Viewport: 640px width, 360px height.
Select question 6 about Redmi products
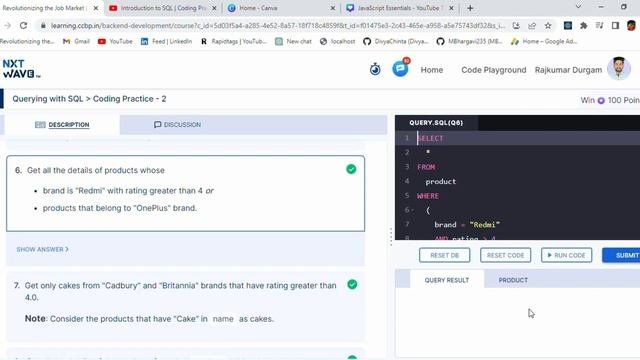tap(185, 193)
